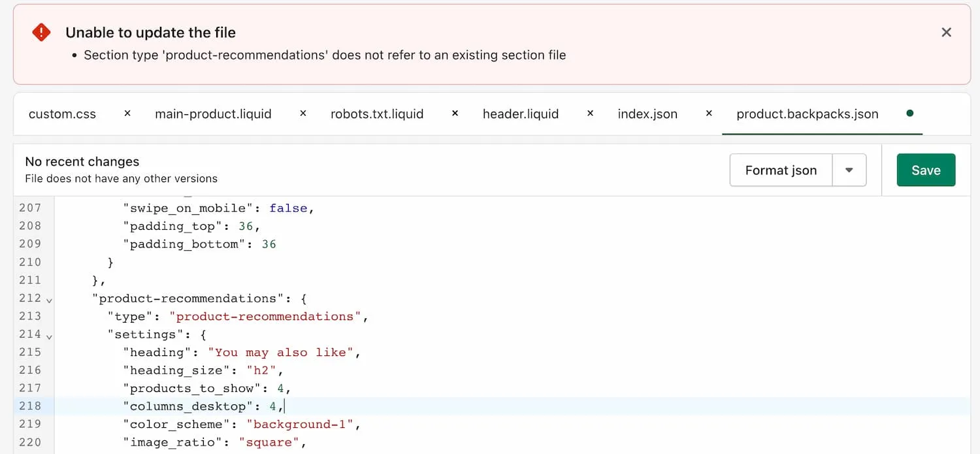Click the "product-recommendations" type value on line 213
Image resolution: width=980 pixels, height=454 pixels.
[265, 316]
